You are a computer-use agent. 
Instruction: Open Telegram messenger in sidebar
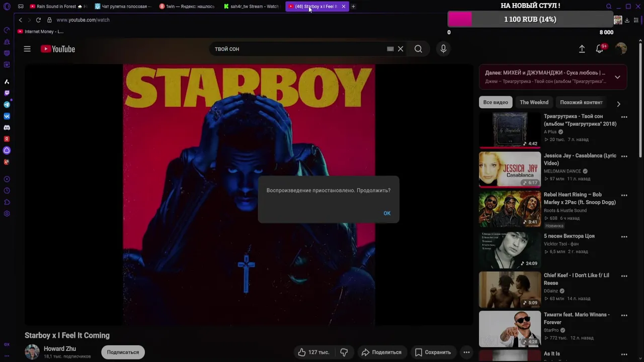click(7, 105)
